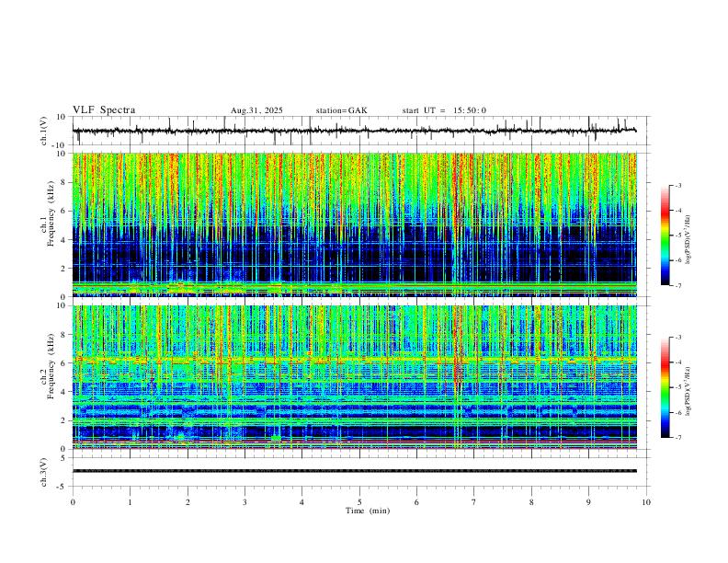This screenshot has width=728, height=563.
Task: Click the "Time (min)" axis label
Action: pos(368,511)
